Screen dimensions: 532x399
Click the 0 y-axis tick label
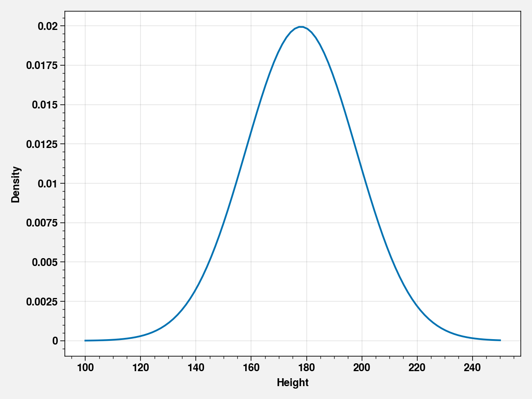click(x=55, y=341)
